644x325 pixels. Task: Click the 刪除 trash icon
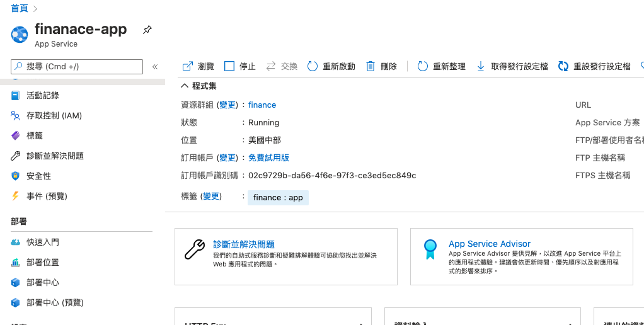point(371,66)
